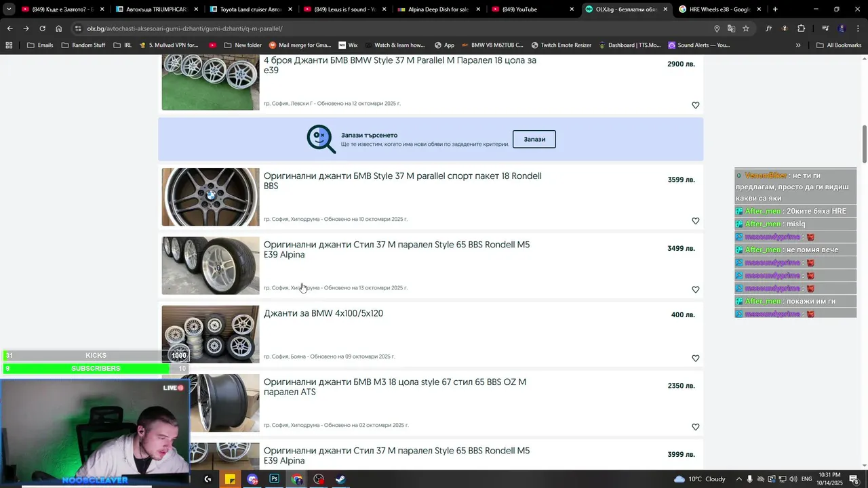
Task: Open Steam from the taskbar
Action: pyautogui.click(x=340, y=479)
